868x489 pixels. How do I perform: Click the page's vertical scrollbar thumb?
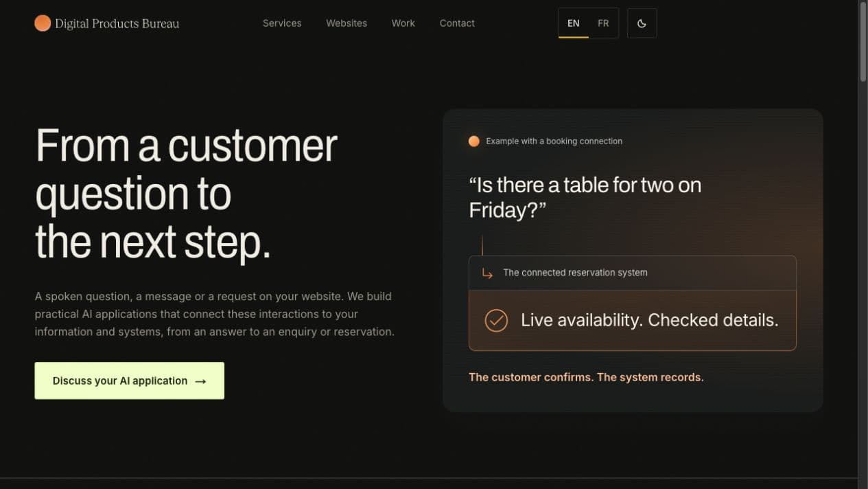(863, 43)
